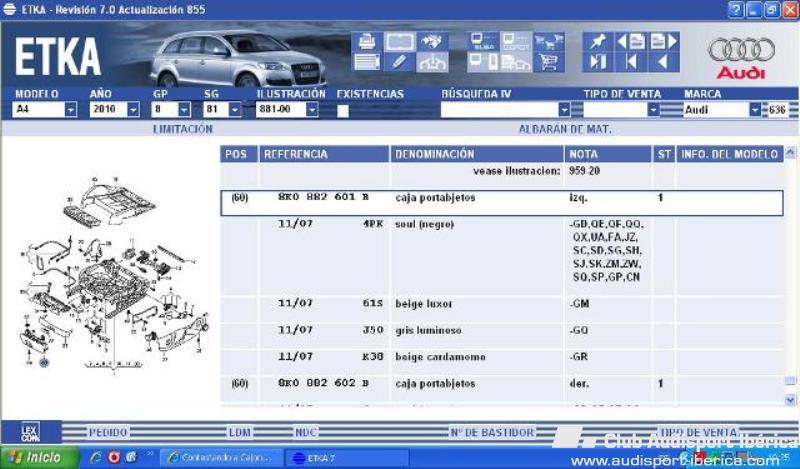Screen dimensions: 800x469
Task: Click the pushpin icon
Action: click(x=598, y=41)
